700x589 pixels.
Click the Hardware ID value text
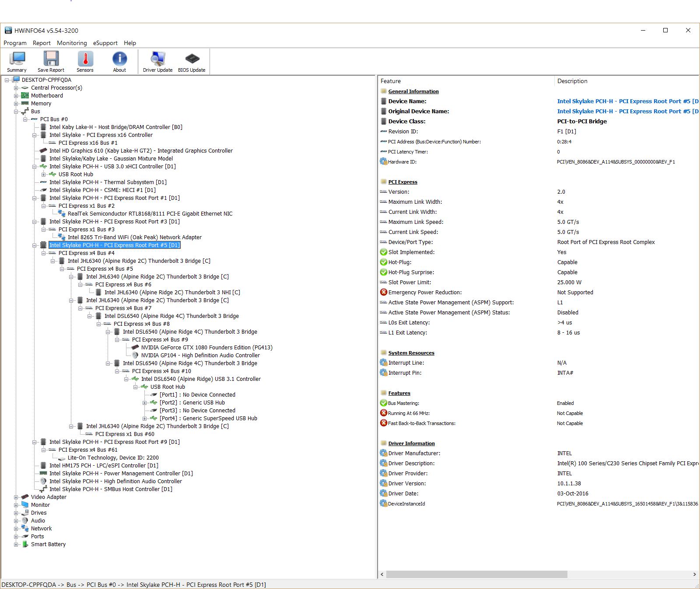(616, 162)
